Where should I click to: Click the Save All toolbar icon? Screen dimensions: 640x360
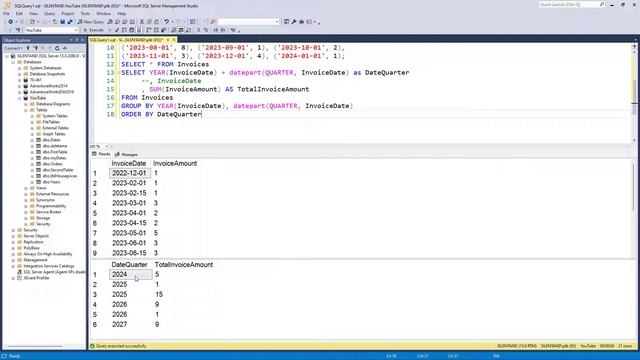(x=70, y=22)
